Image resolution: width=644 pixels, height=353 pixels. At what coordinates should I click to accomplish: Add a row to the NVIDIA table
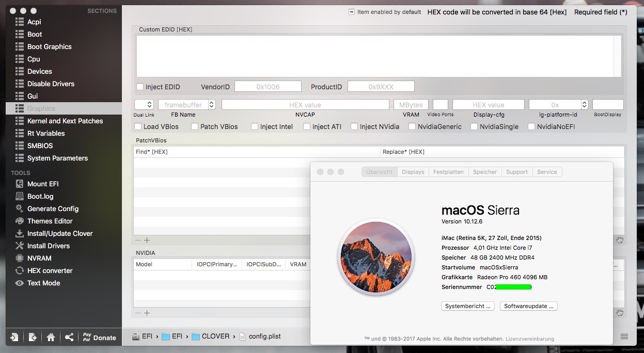click(x=147, y=313)
